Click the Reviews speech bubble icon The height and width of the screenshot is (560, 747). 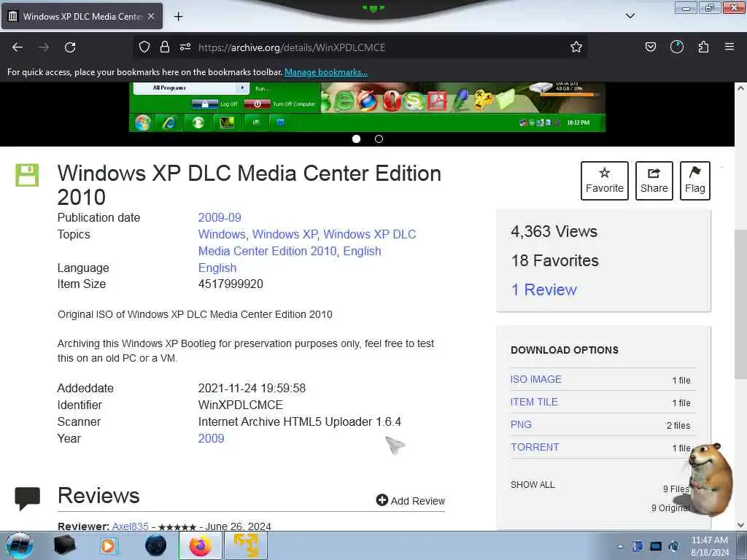(x=27, y=499)
